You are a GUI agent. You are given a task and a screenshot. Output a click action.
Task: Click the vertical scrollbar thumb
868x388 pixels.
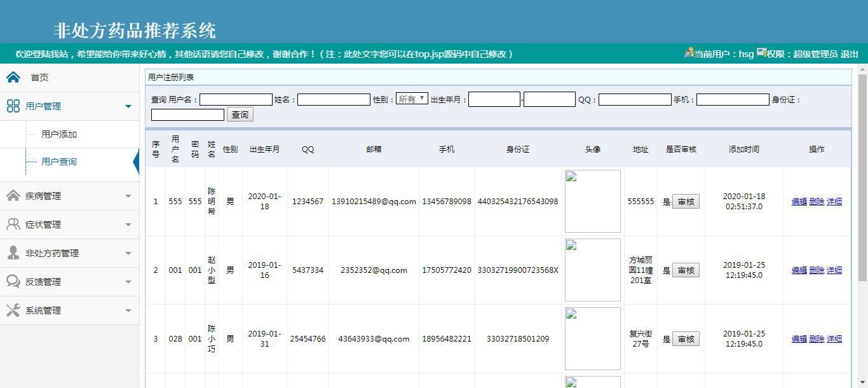coord(862,177)
